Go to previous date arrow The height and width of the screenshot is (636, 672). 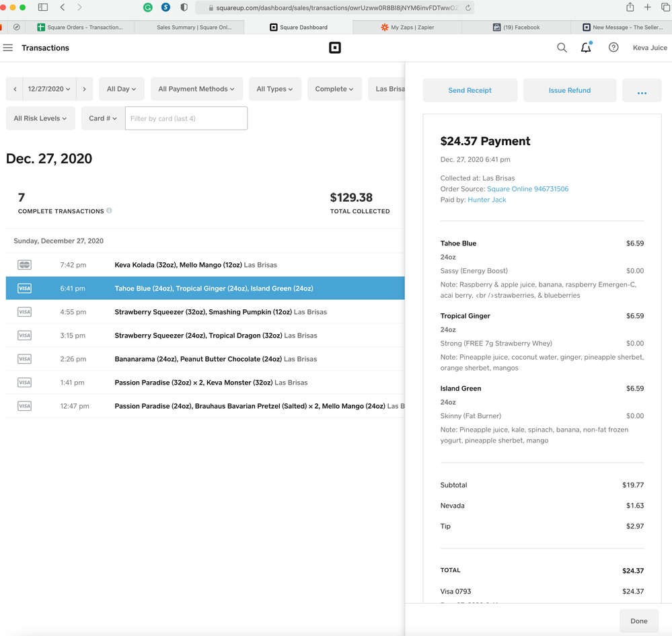pos(15,89)
